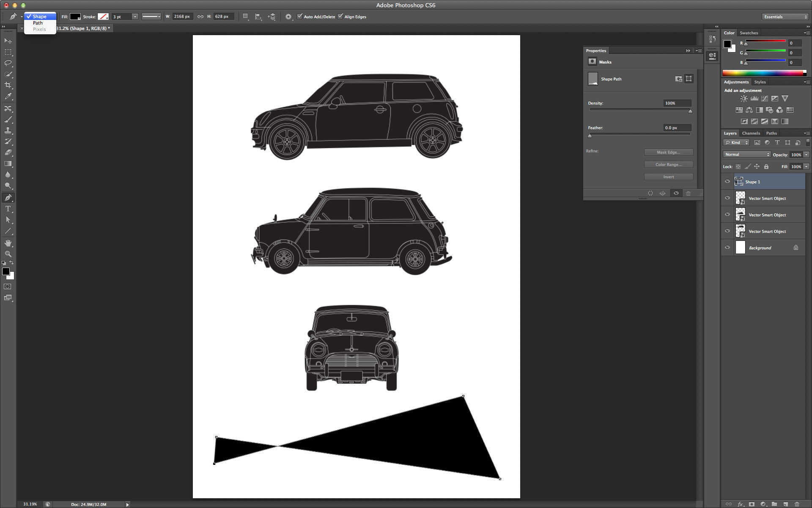Click the foreground color swatch
The image size is (812, 508).
pyautogui.click(x=6, y=272)
